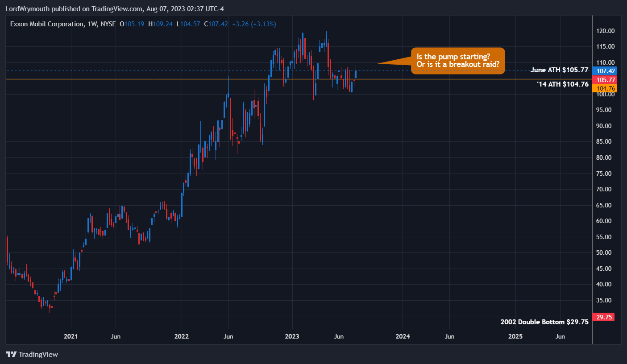The height and width of the screenshot is (364, 627).
Task: Click the ''14 ATH $104.76' line label
Action: click(562, 84)
